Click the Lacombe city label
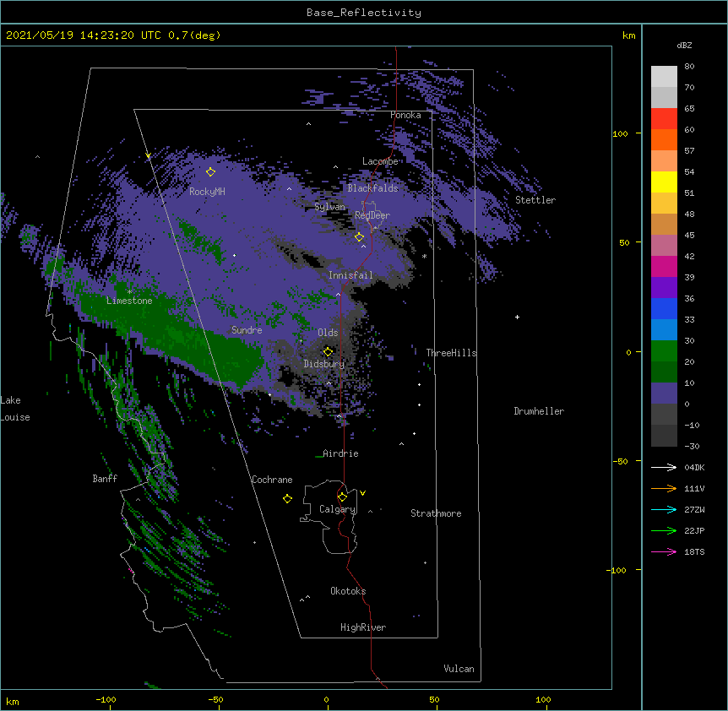Screen dimensions: 728x711 (x=380, y=161)
